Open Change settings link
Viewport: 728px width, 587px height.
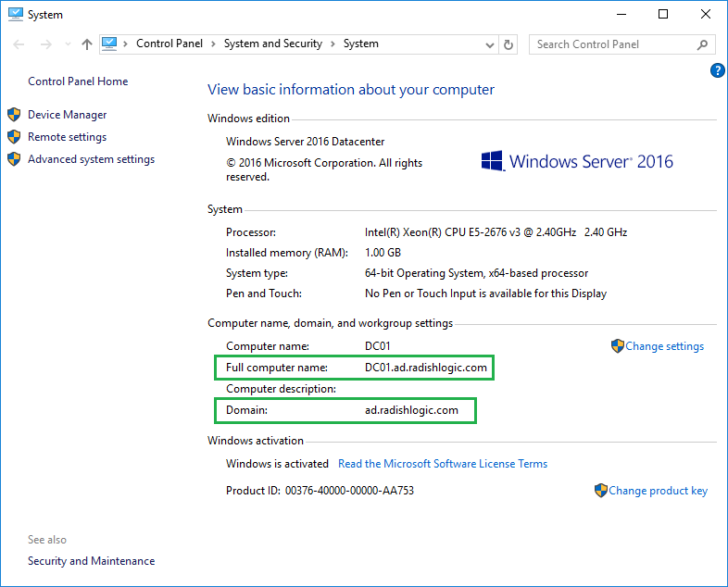click(664, 346)
